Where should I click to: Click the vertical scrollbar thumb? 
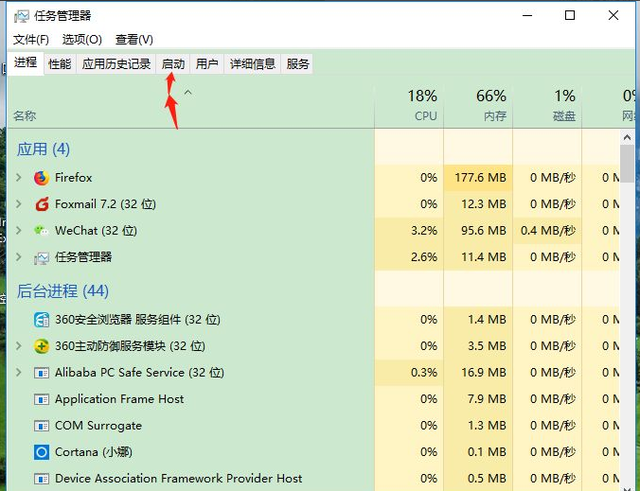click(627, 164)
